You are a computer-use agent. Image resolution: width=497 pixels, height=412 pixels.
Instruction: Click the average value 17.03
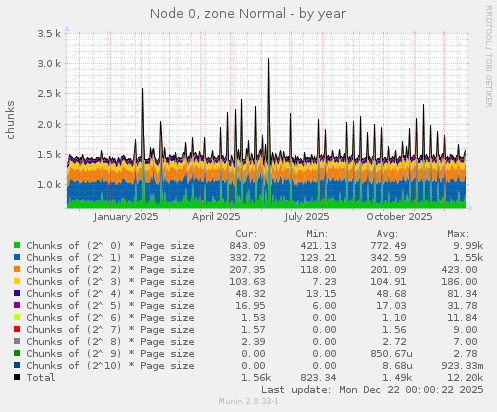pos(391,306)
